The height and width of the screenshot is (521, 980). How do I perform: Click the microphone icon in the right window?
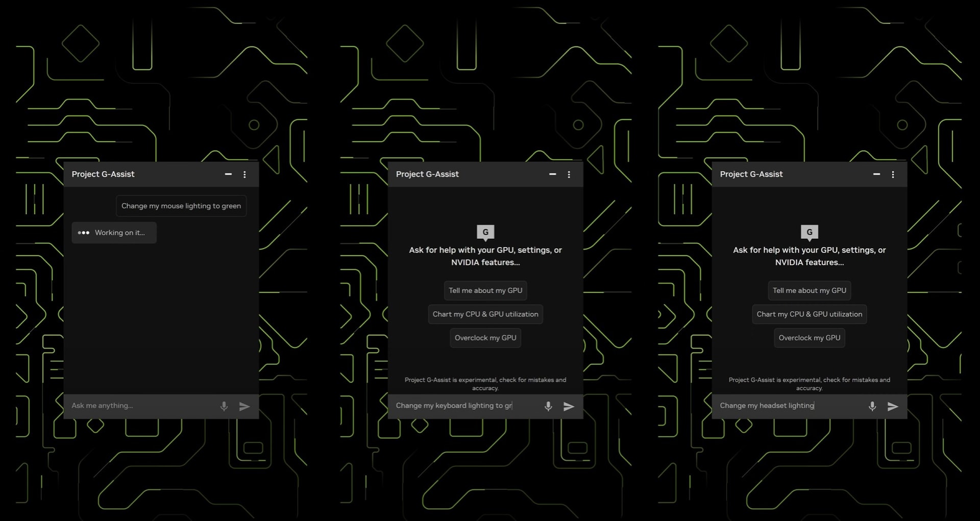click(872, 406)
